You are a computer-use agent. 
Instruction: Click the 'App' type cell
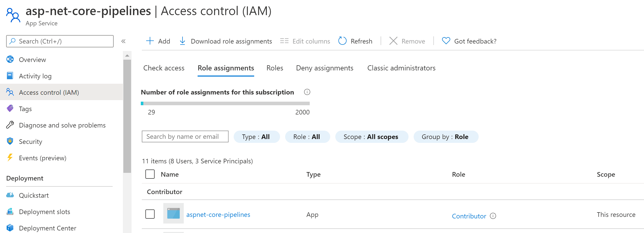coord(312,215)
